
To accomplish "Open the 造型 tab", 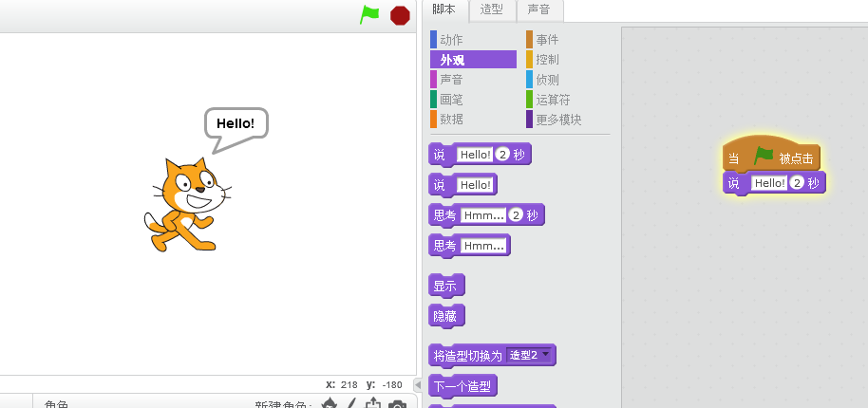I will tap(492, 9).
